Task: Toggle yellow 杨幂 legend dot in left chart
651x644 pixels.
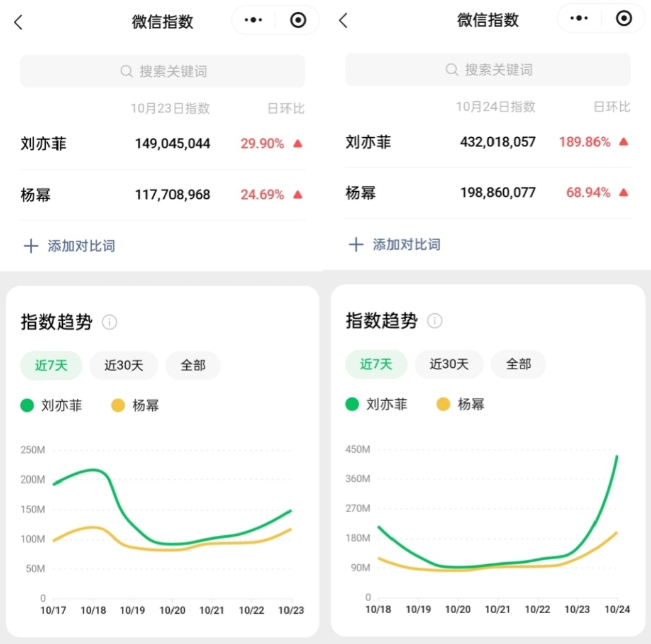Action: (118, 405)
